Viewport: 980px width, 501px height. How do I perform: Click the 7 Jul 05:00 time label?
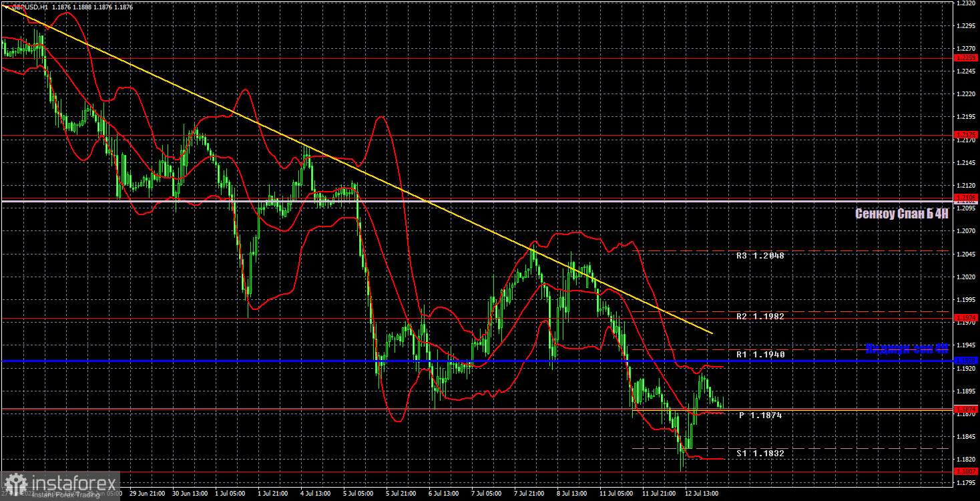(x=485, y=494)
